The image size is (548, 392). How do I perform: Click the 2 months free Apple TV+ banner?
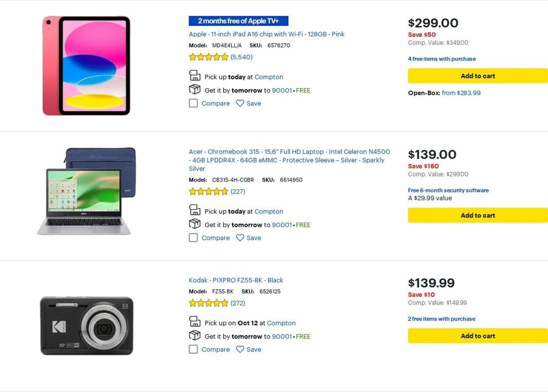(238, 21)
